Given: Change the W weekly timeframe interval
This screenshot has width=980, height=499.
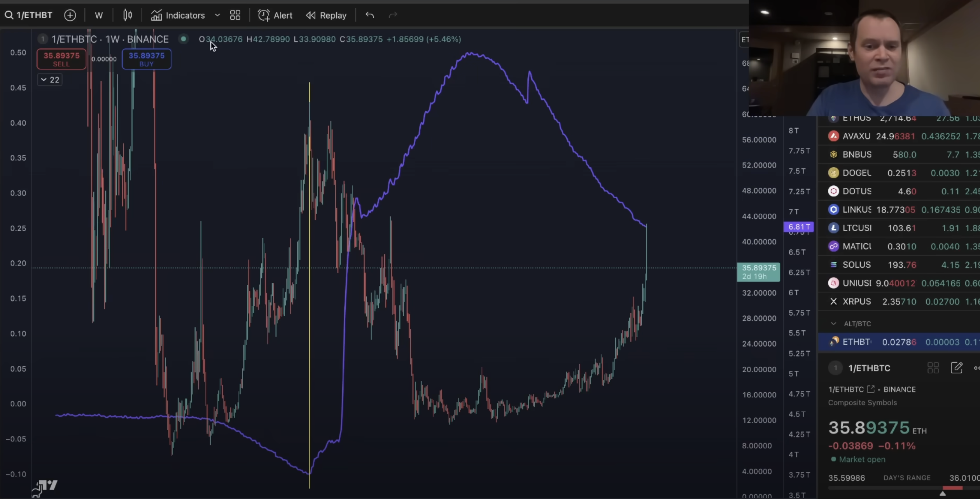Looking at the screenshot, I should [99, 15].
